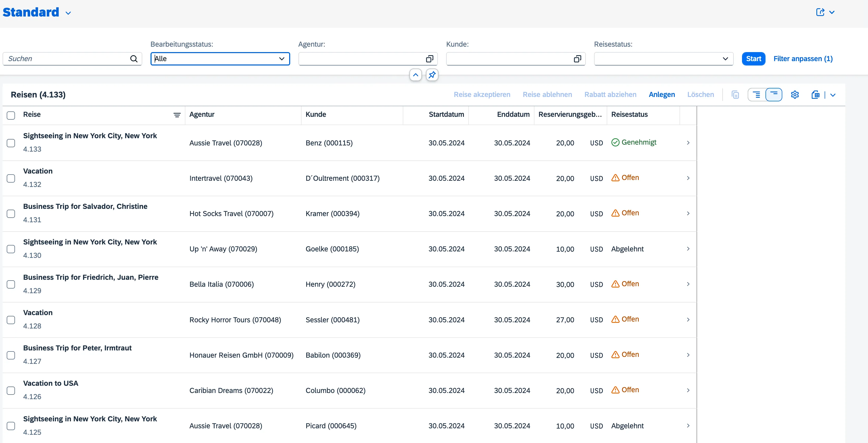Open Agentur value help icon
Viewport: 868px width, 443px height.
429,59
